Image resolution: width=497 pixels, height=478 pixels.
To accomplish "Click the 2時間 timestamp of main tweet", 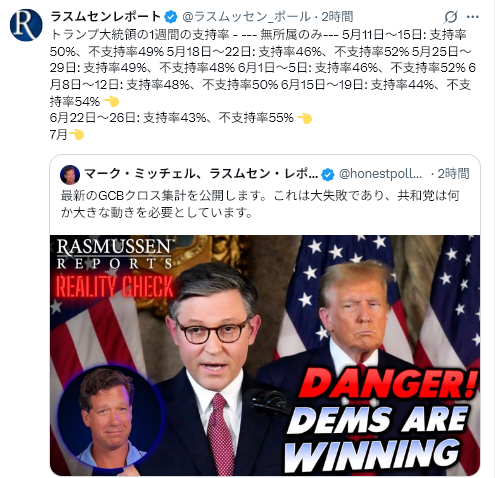I will click(x=337, y=17).
